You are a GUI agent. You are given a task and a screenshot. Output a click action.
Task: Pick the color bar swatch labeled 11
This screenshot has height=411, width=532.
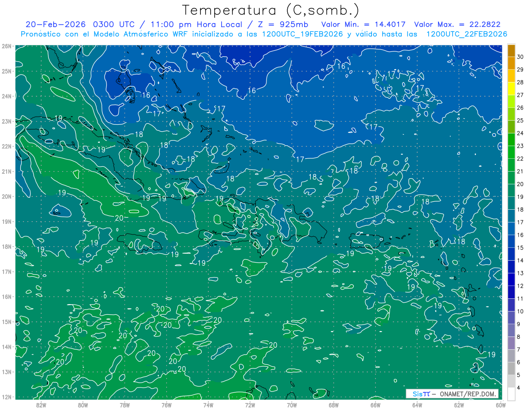tap(512, 292)
